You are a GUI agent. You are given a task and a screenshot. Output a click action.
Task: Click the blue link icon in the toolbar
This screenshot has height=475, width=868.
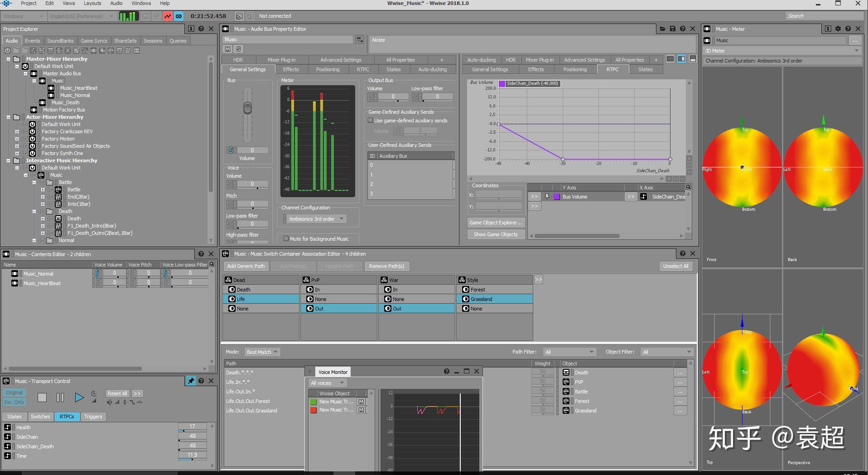coord(179,16)
